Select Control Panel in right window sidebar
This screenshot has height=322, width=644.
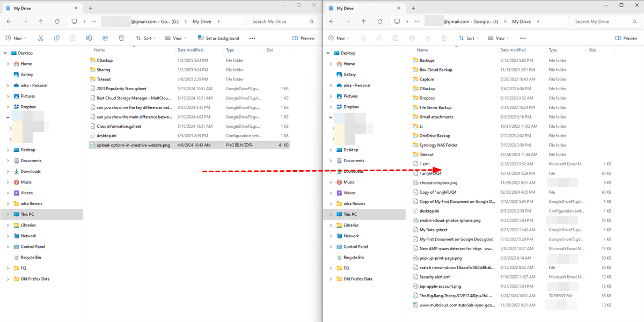[x=356, y=246]
